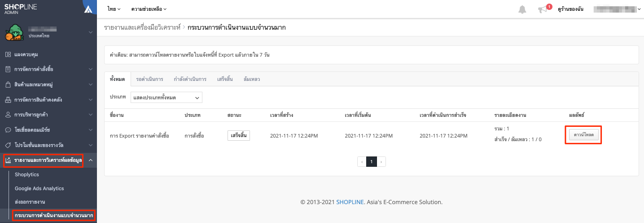Click the previous page arrow in pagination
Screen dimensions: 644x223
[362, 161]
